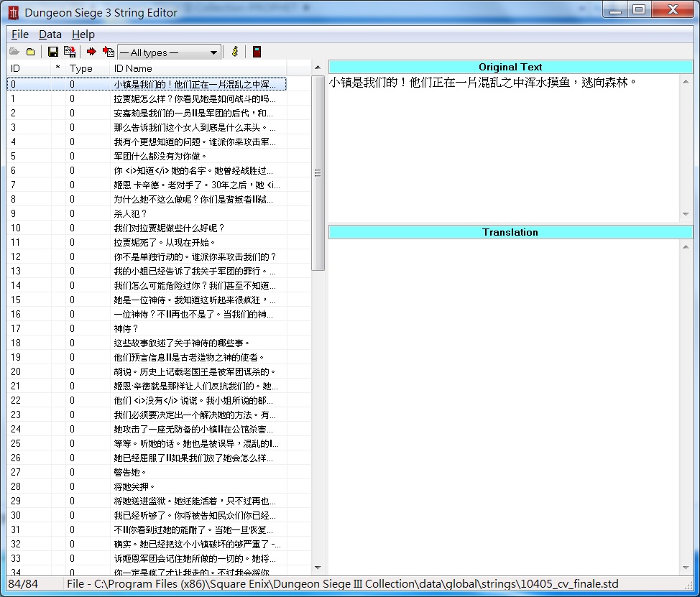The height and width of the screenshot is (597, 700).
Task: Click the 84/84 count in status bar
Action: point(23,583)
